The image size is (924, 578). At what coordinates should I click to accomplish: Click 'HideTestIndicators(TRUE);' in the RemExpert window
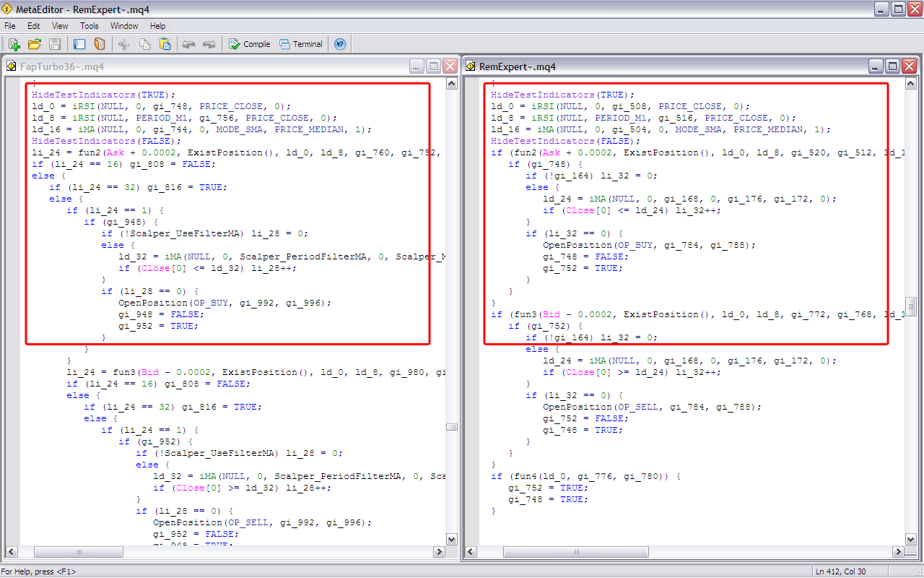coord(562,95)
